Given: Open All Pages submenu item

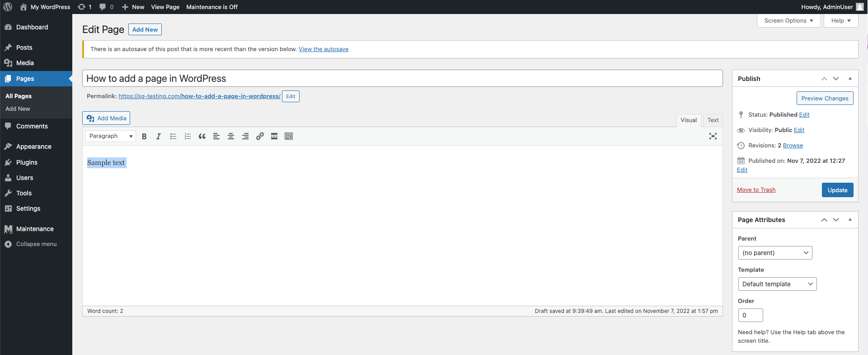Looking at the screenshot, I should (19, 96).
